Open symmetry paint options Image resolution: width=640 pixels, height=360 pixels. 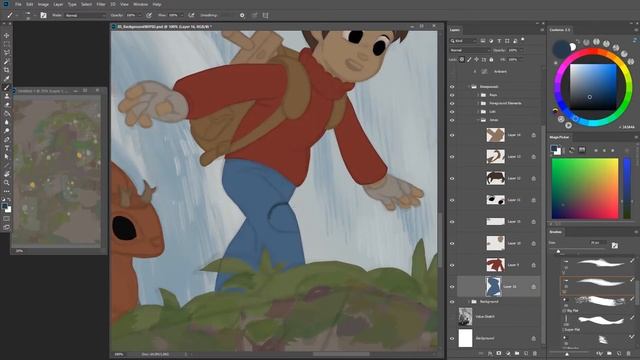click(265, 15)
